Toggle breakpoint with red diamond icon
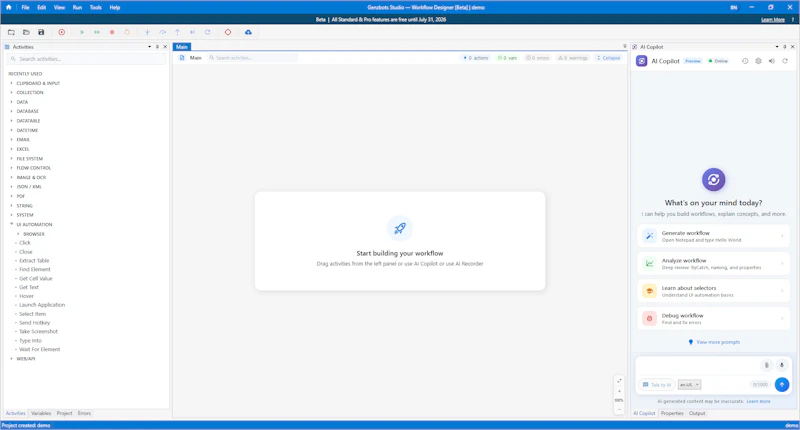 pyautogui.click(x=228, y=32)
